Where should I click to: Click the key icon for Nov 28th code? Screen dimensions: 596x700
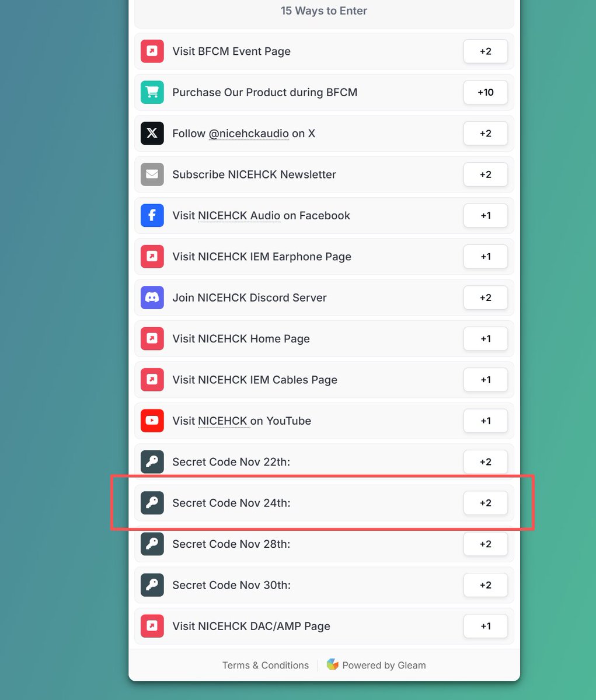pos(152,544)
